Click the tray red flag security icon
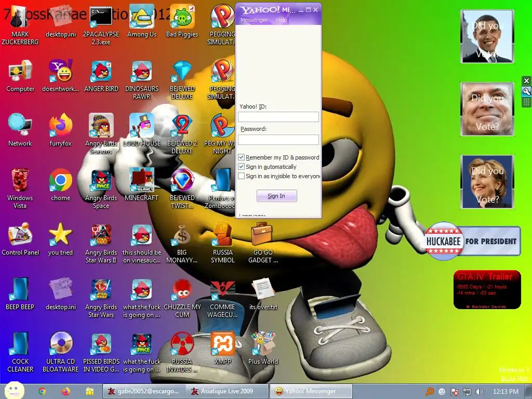Viewport: 532px width, 399px height. tap(455, 392)
